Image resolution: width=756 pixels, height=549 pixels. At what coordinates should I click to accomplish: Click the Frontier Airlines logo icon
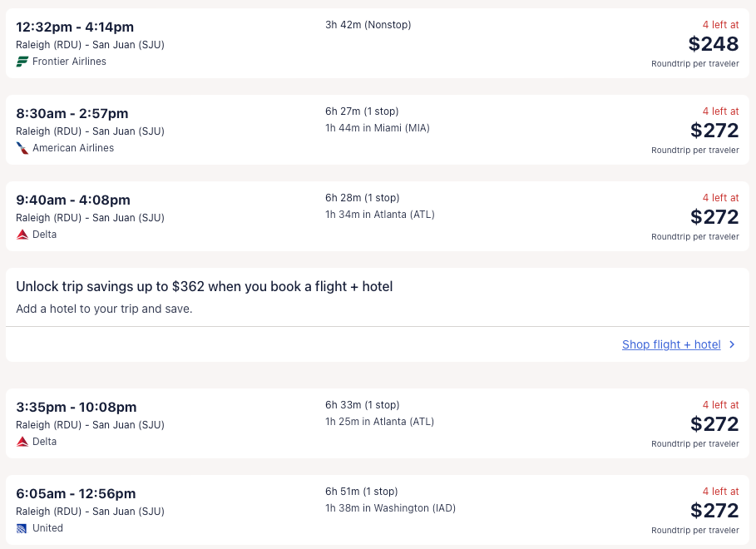pos(22,62)
